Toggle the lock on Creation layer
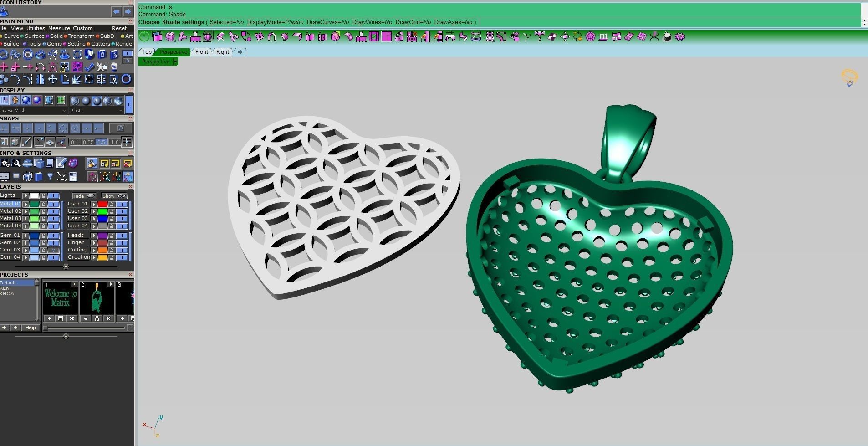This screenshot has width=868, height=446. 112,257
